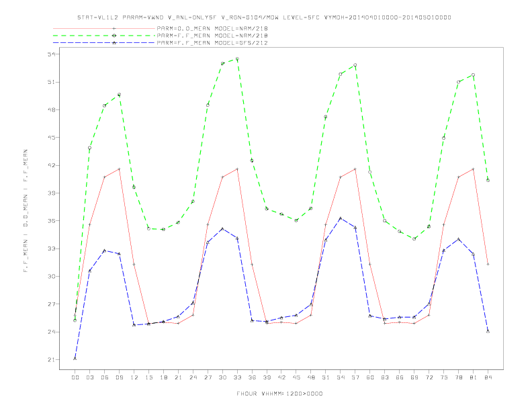Viewport: 532px width, 411px height.
Task: Click the green circle marker at hour 69
Action: click(414, 239)
